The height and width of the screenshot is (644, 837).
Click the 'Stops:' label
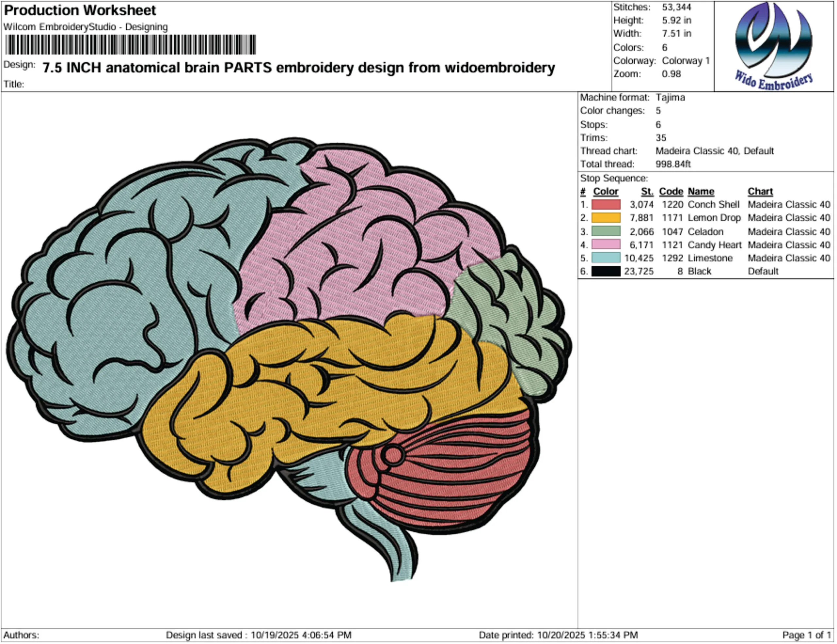tap(594, 125)
